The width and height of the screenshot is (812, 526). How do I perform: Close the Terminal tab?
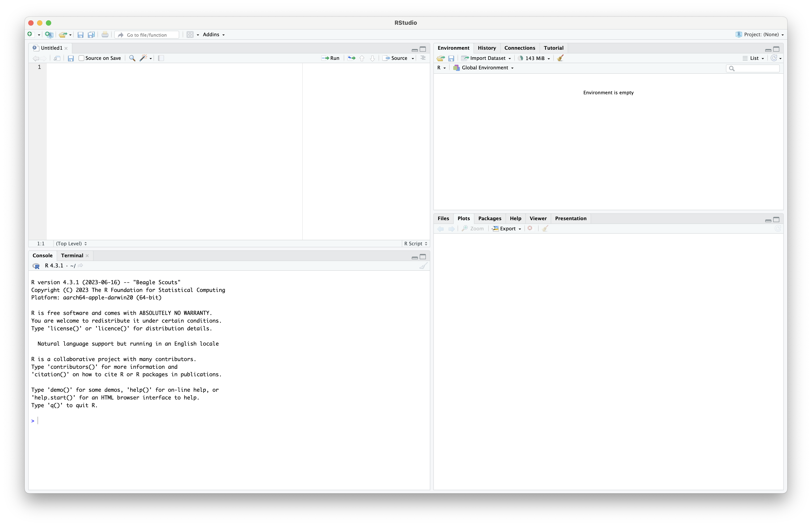coord(87,256)
